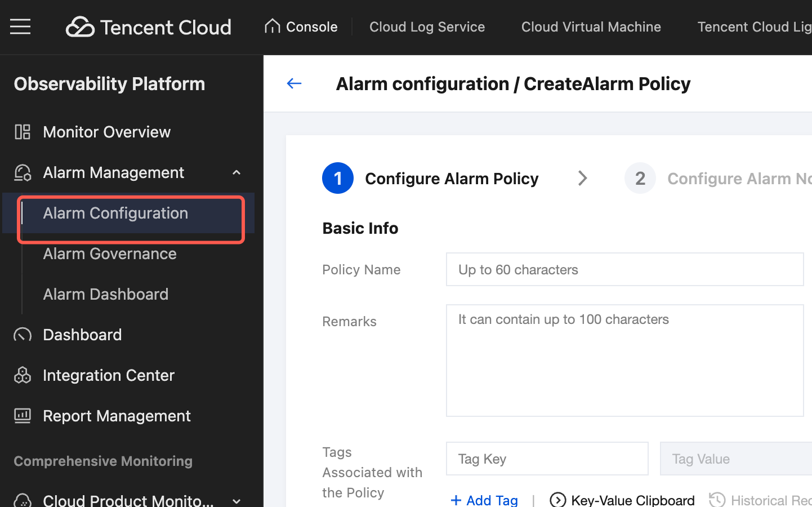
Task: Go back using the blue arrow
Action: 295,83
